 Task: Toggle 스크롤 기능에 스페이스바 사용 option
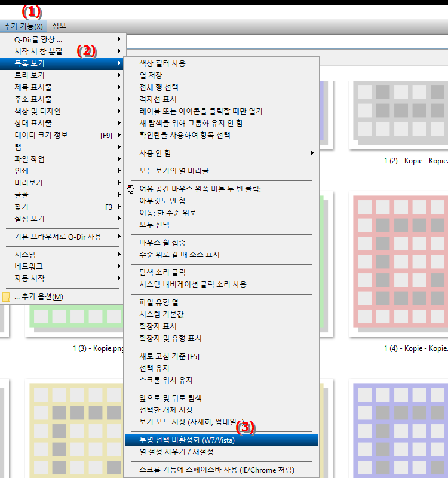[x=221, y=470]
